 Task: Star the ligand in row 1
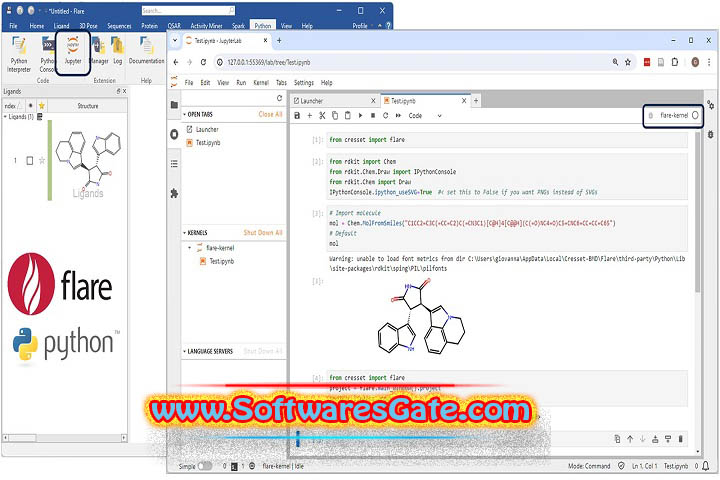42,160
